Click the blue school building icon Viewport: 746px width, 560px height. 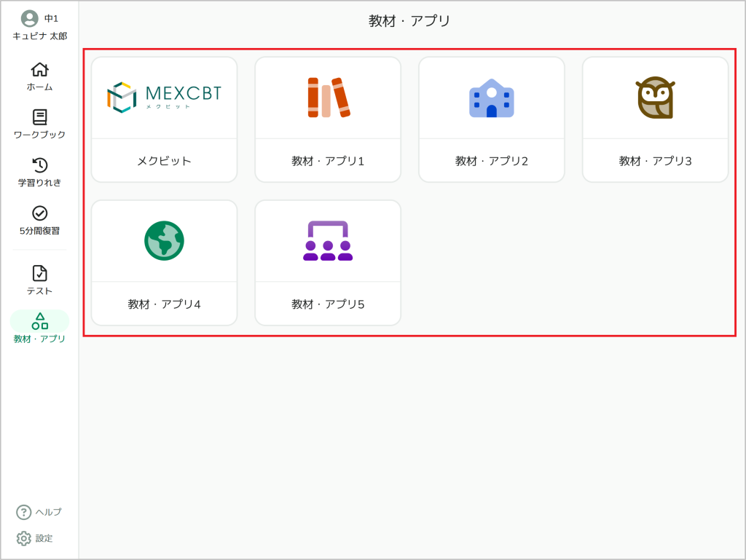click(x=492, y=98)
